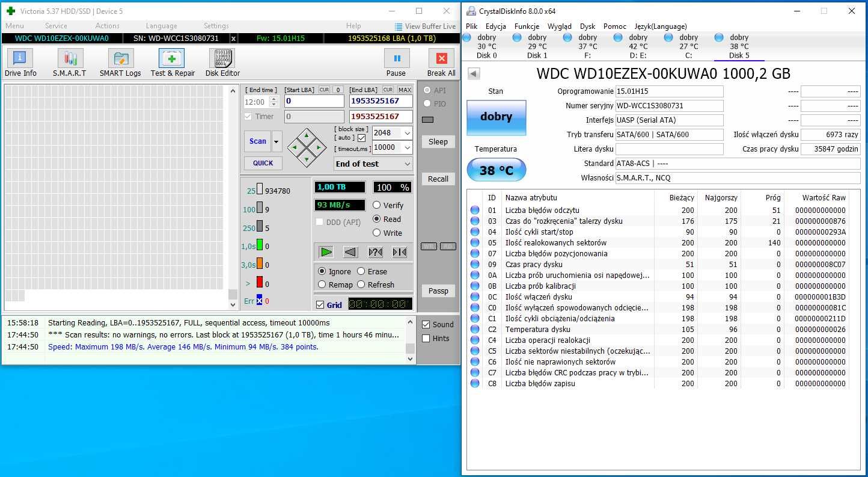Open the Disk Editor tool
Image resolution: width=868 pixels, height=477 pixels.
[222, 63]
